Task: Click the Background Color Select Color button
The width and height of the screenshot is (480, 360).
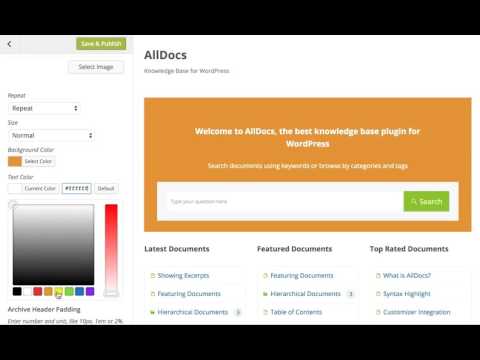Action: (38, 161)
